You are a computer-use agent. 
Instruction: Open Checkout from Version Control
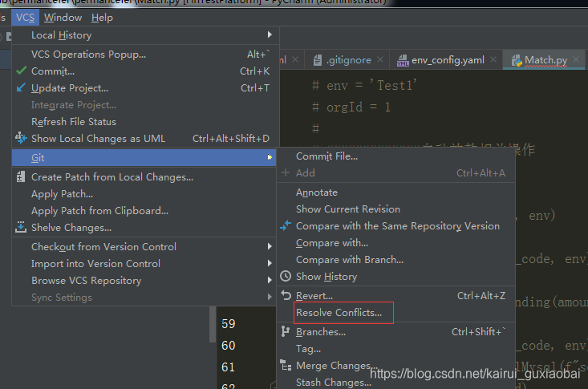145,246
